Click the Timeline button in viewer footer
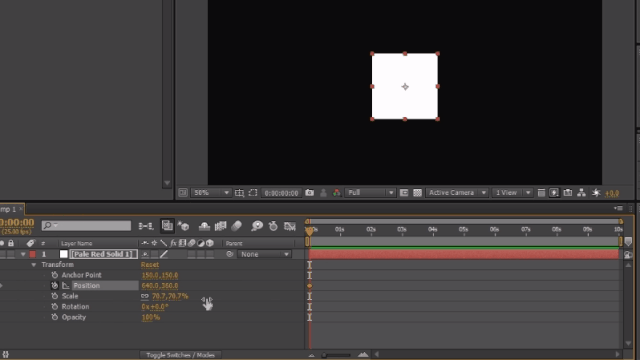 point(568,193)
